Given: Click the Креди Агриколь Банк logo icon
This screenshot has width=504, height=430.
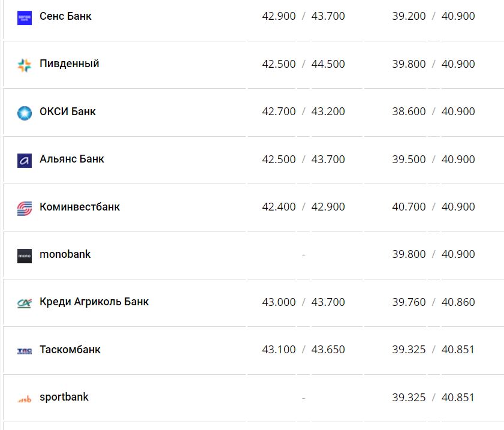Looking at the screenshot, I should [25, 303].
